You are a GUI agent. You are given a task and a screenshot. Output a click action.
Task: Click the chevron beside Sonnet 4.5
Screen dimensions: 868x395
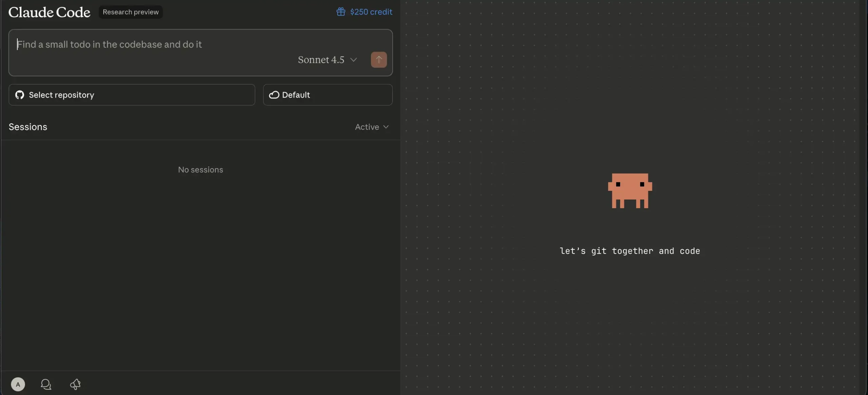tap(353, 60)
